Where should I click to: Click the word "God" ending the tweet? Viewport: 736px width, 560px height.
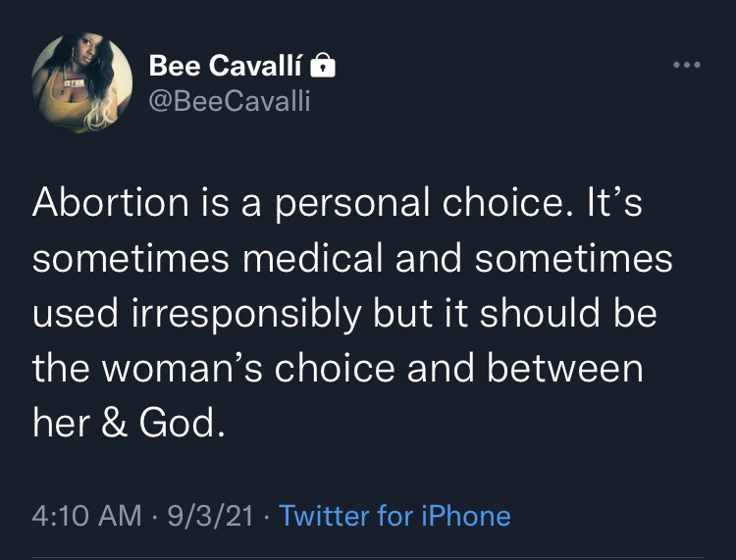[x=184, y=423]
